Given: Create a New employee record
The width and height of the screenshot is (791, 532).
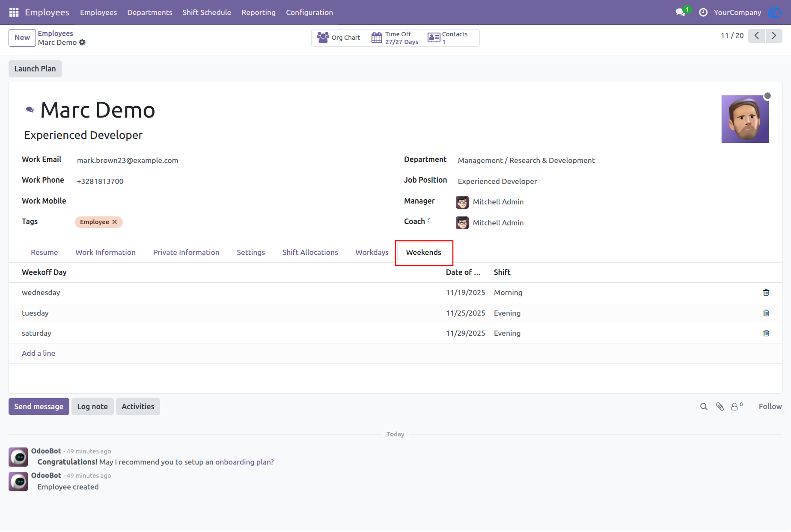Looking at the screenshot, I should [22, 38].
